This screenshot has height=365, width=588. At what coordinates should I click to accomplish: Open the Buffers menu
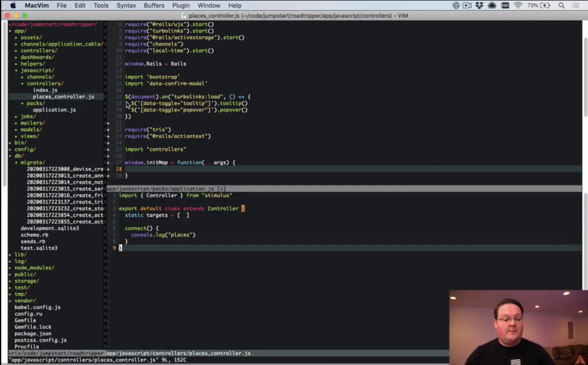[153, 5]
